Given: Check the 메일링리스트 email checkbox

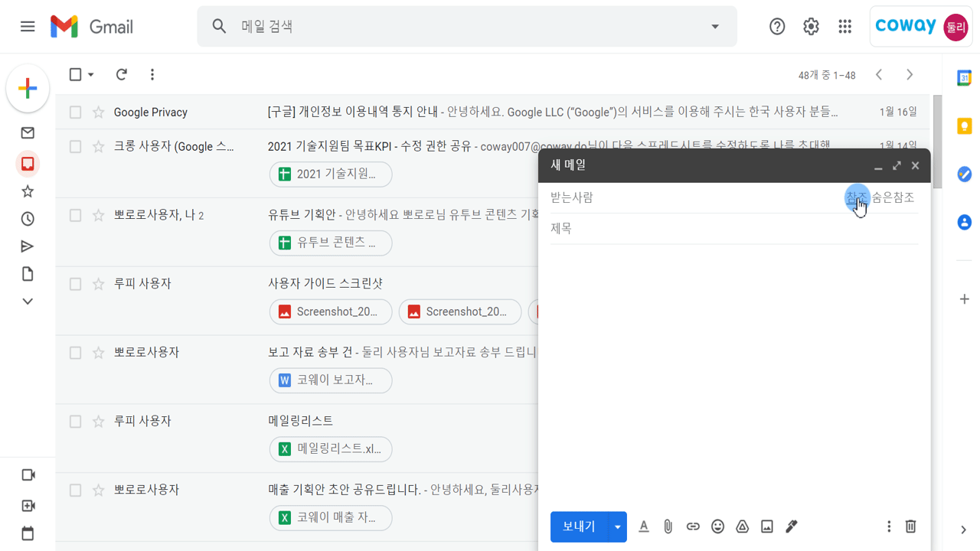Looking at the screenshot, I should pos(75,422).
